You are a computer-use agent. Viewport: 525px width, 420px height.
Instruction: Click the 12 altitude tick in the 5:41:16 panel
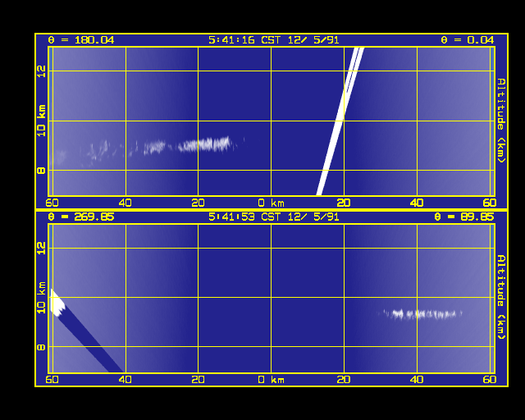coord(41,71)
